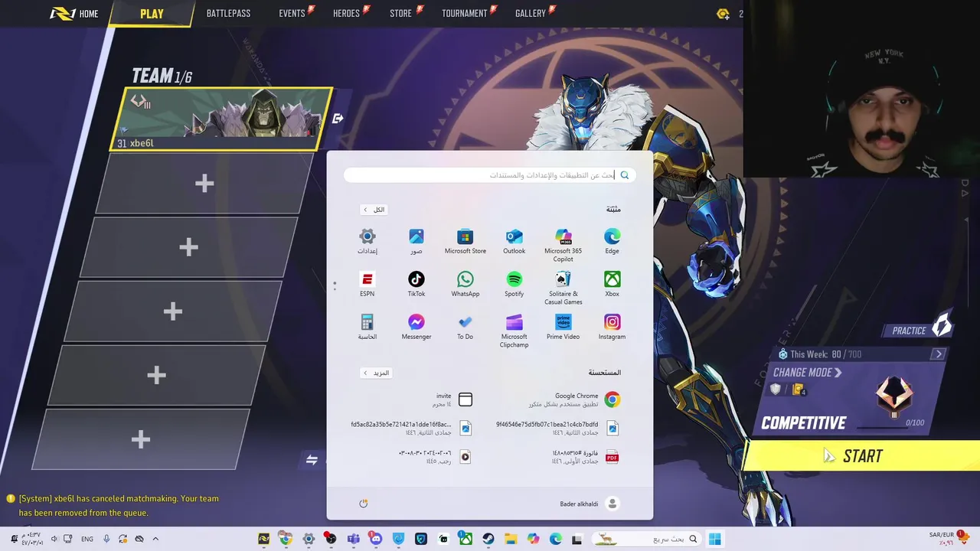
Task: Open Settings app in Start menu
Action: click(x=367, y=241)
